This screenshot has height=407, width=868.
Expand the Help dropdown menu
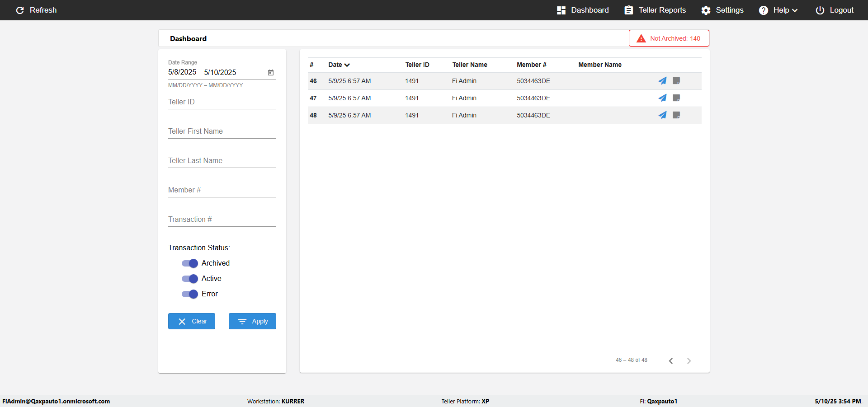(x=778, y=10)
